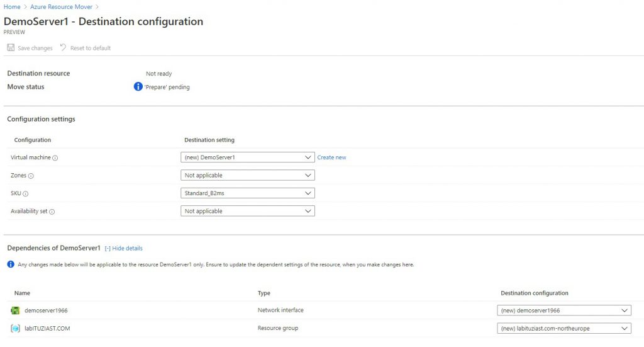This screenshot has width=644, height=347.
Task: Click the blue info icon in dependencies notice
Action: [x=11, y=265]
